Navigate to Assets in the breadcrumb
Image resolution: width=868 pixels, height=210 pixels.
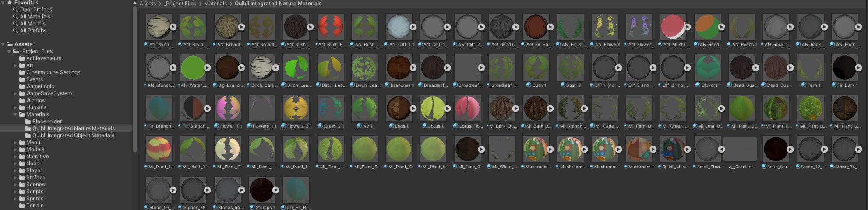coord(148,4)
